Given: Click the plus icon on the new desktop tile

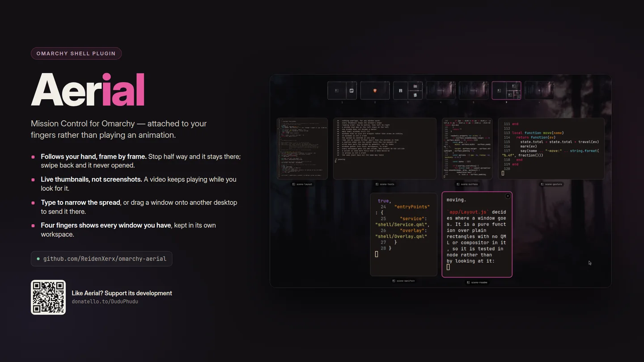Looking at the screenshot, I should coord(539,91).
